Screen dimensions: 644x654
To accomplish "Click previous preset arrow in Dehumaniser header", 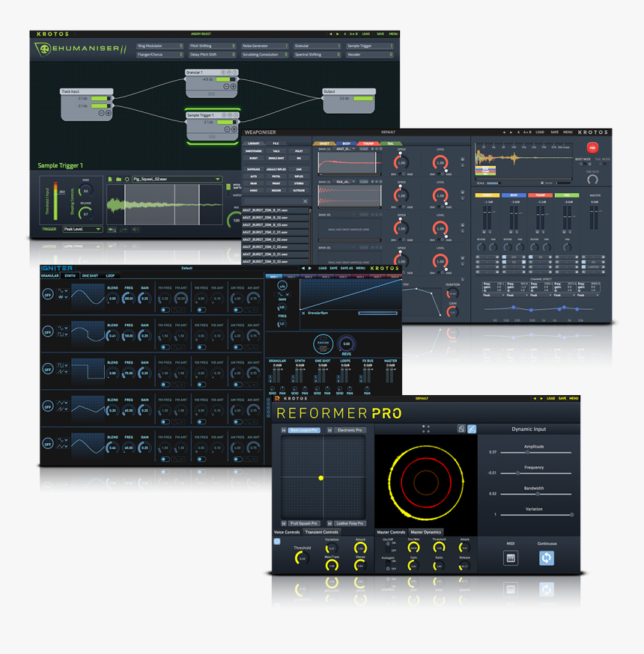I will pyautogui.click(x=330, y=34).
